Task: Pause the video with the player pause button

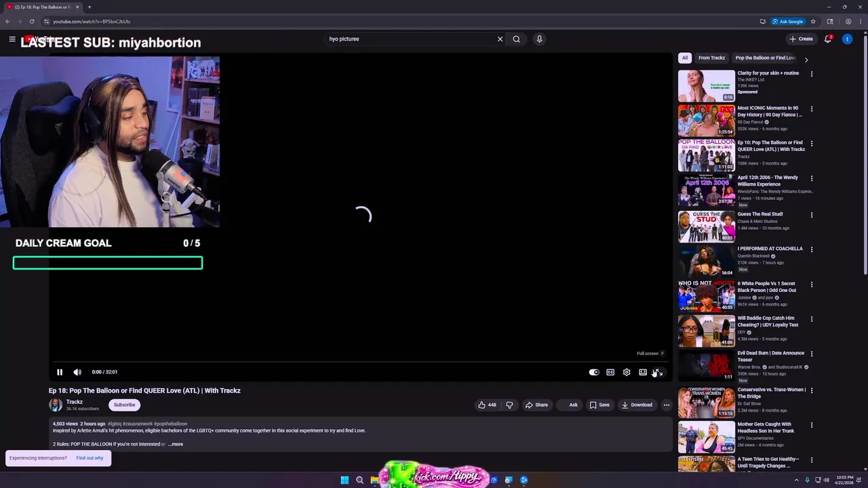Action: (60, 372)
